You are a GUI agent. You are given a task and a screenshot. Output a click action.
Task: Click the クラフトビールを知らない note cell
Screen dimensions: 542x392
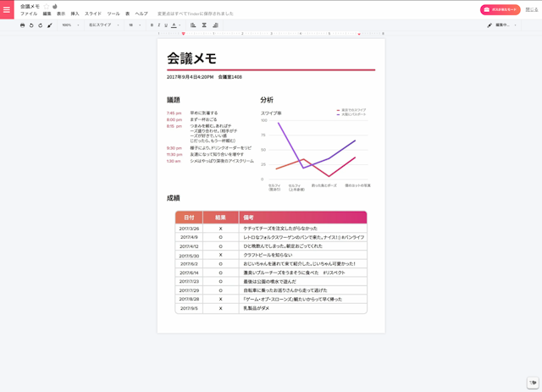coord(303,255)
